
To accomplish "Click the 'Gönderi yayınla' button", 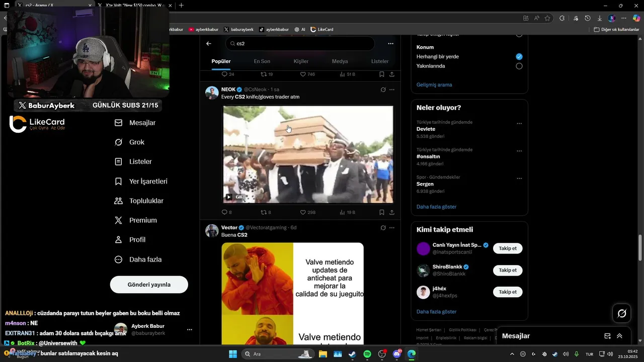I will 149,285.
